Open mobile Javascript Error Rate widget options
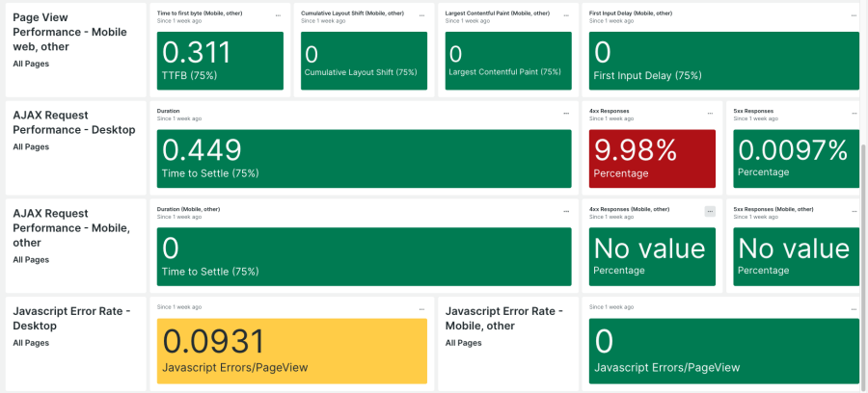868x393 pixels. pyautogui.click(x=853, y=308)
